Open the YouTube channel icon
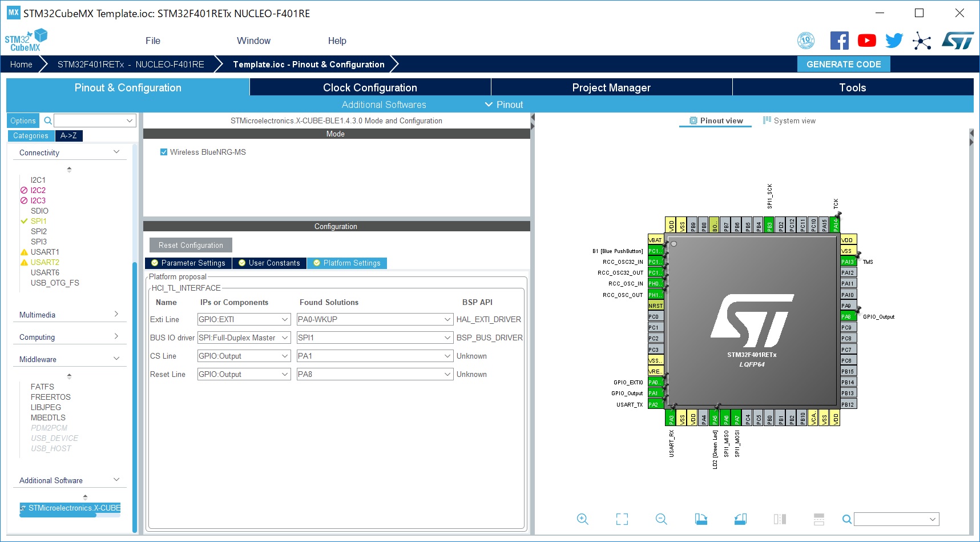 866,41
